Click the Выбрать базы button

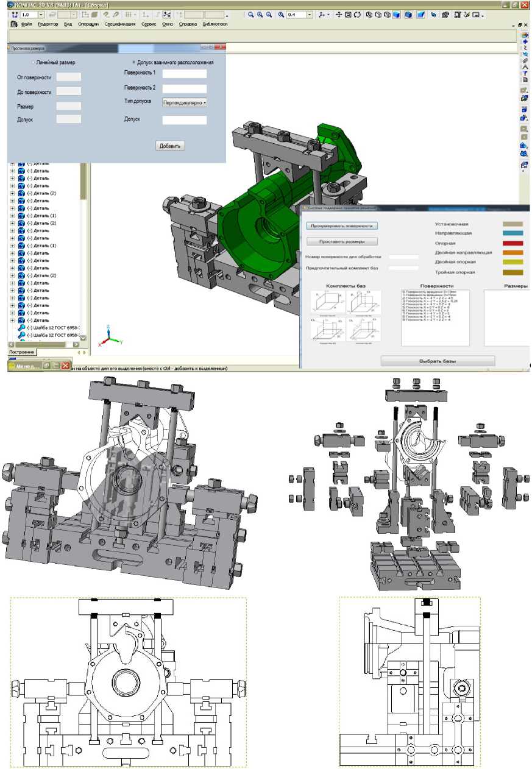438,361
